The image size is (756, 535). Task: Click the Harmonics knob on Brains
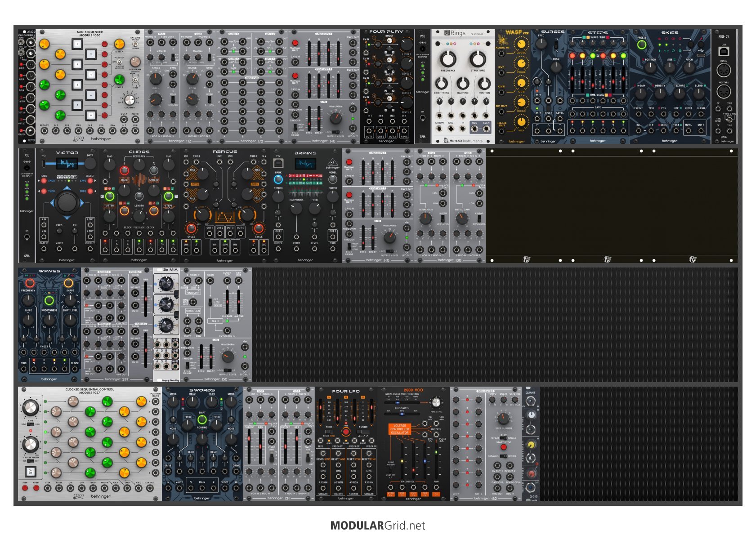tap(296, 208)
